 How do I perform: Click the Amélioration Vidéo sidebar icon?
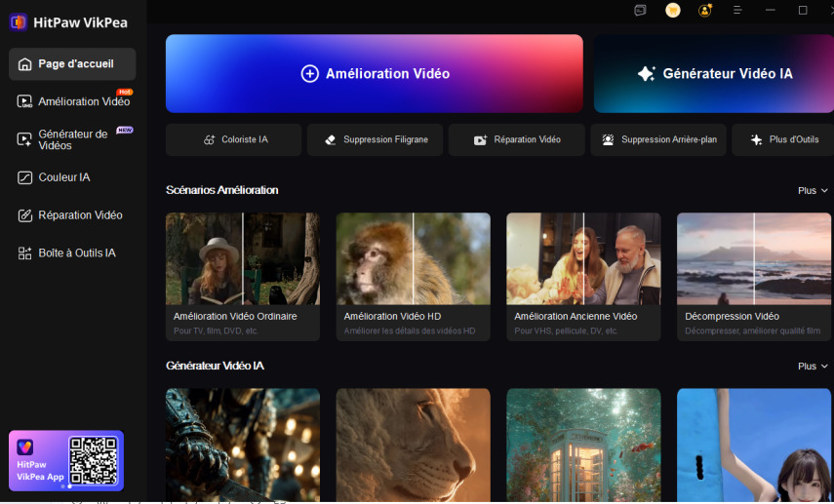[x=24, y=101]
